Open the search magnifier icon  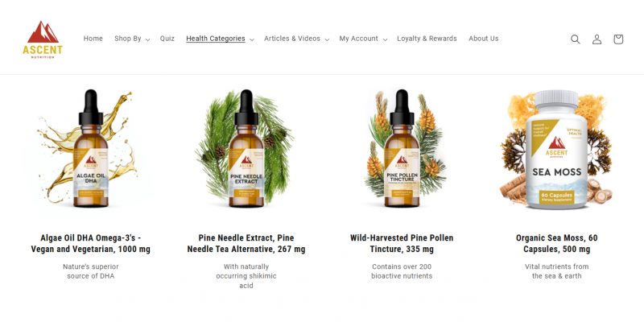coord(576,39)
